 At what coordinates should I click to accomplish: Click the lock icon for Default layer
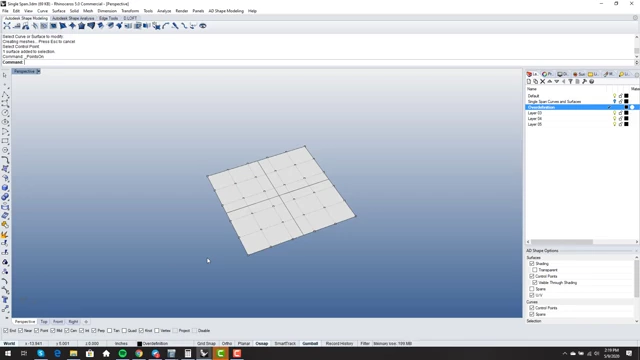(x=620, y=96)
